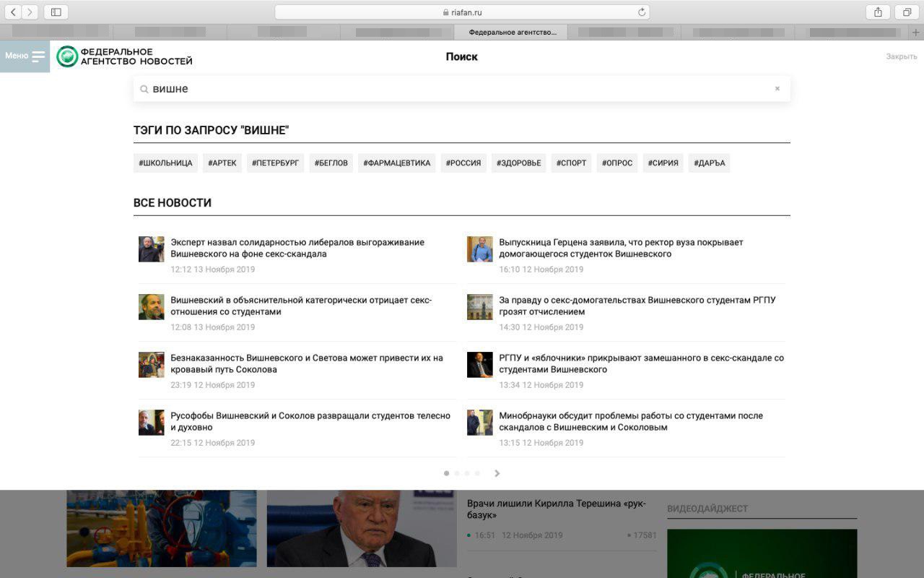Click thumbnail beside 'Вишневский в объяснительной' article
This screenshot has width=924, height=578.
click(152, 307)
